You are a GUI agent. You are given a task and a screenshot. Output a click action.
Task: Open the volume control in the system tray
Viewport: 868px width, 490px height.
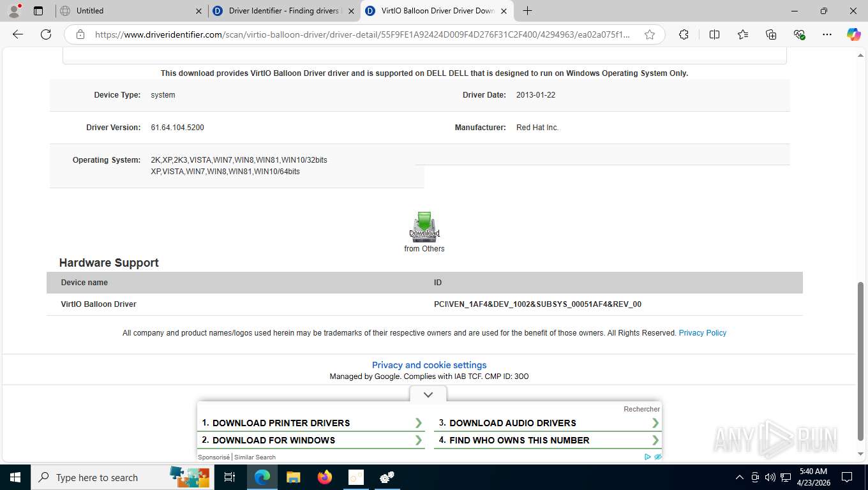point(770,477)
